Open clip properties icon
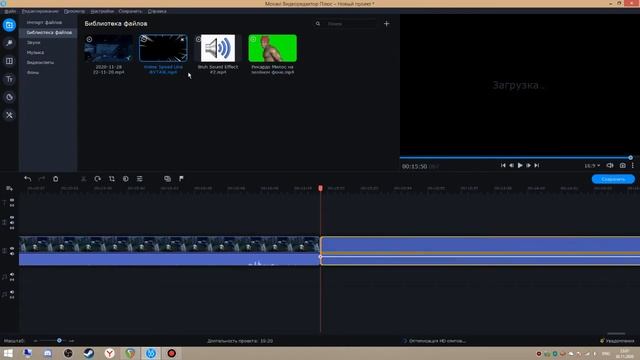This screenshot has width=640, height=360. point(140,179)
